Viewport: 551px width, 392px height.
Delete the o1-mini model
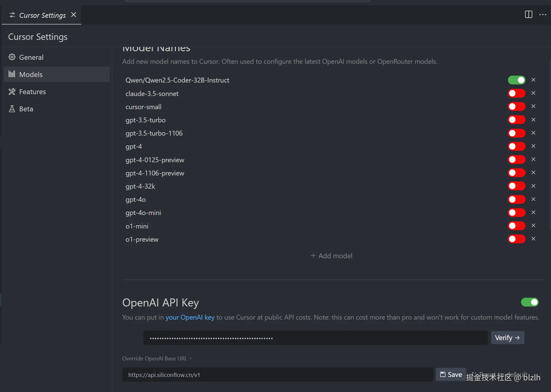point(534,225)
